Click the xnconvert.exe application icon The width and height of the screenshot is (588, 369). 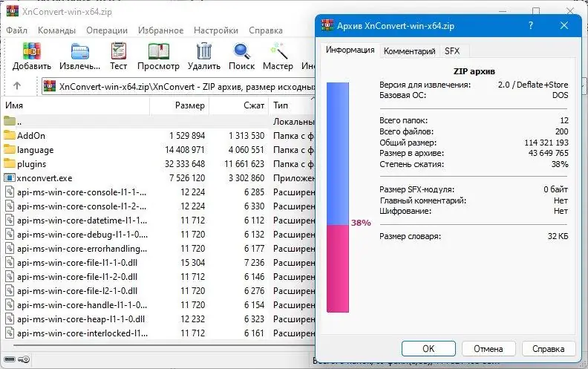(10, 177)
